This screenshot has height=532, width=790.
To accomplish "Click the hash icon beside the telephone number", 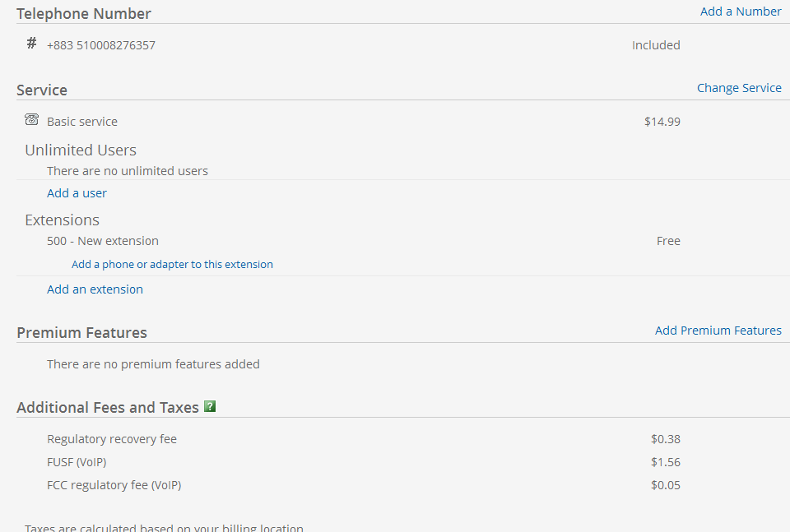I will point(31,43).
